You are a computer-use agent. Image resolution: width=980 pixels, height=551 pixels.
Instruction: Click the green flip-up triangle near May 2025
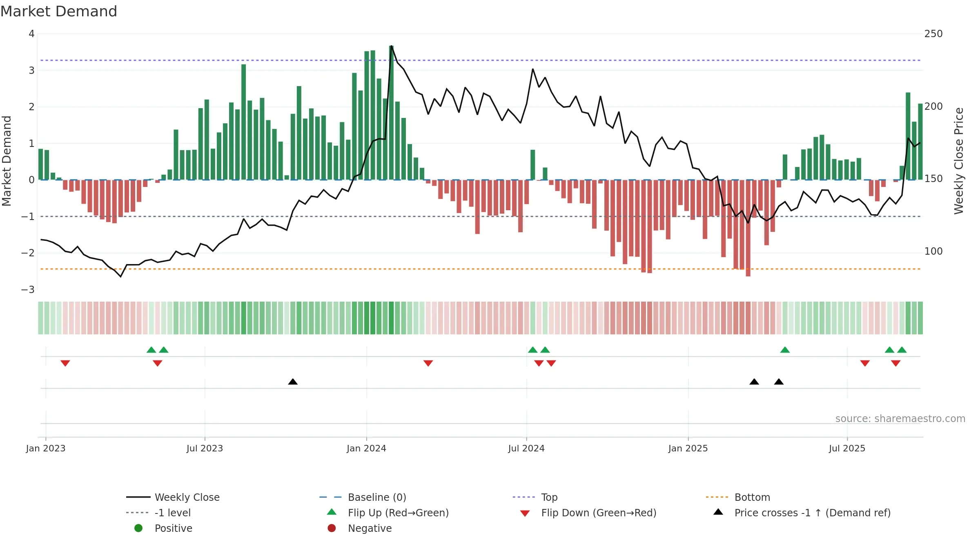(x=785, y=350)
